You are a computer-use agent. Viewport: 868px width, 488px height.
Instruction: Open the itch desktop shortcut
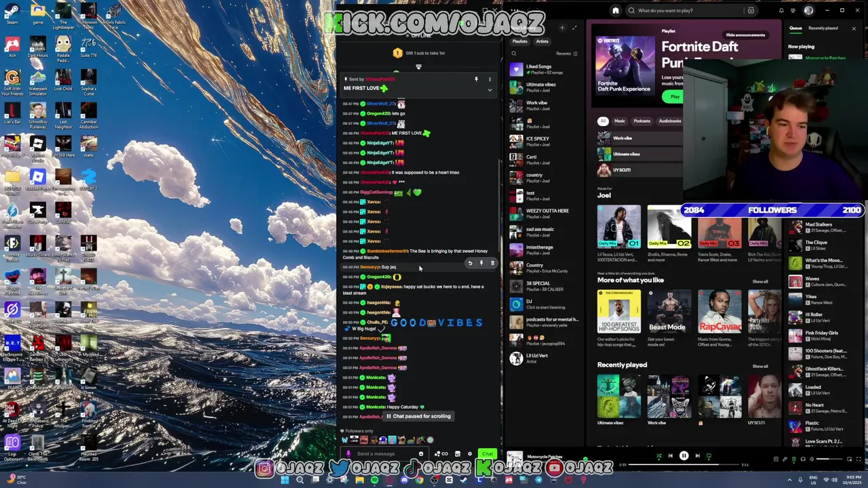click(12, 47)
